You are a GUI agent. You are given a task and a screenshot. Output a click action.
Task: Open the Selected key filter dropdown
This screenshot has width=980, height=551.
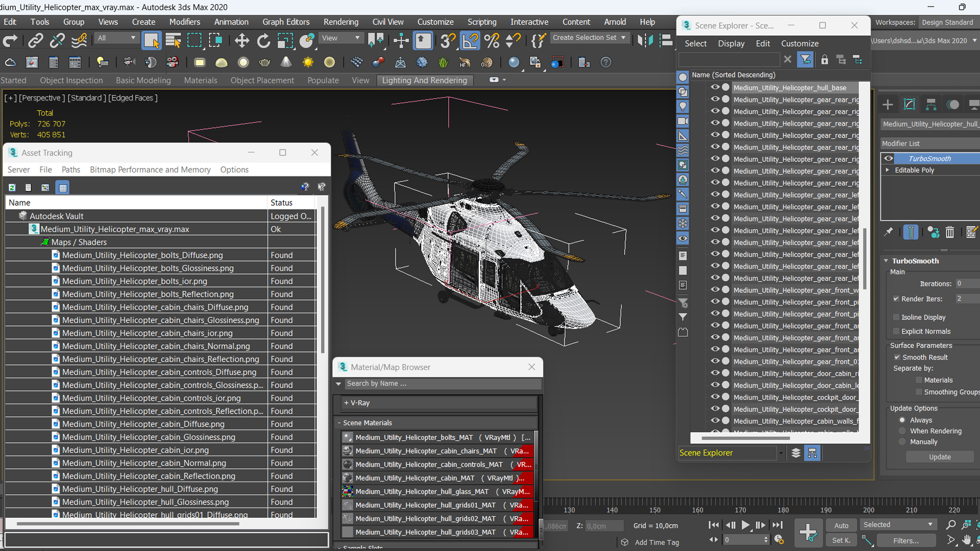click(898, 524)
